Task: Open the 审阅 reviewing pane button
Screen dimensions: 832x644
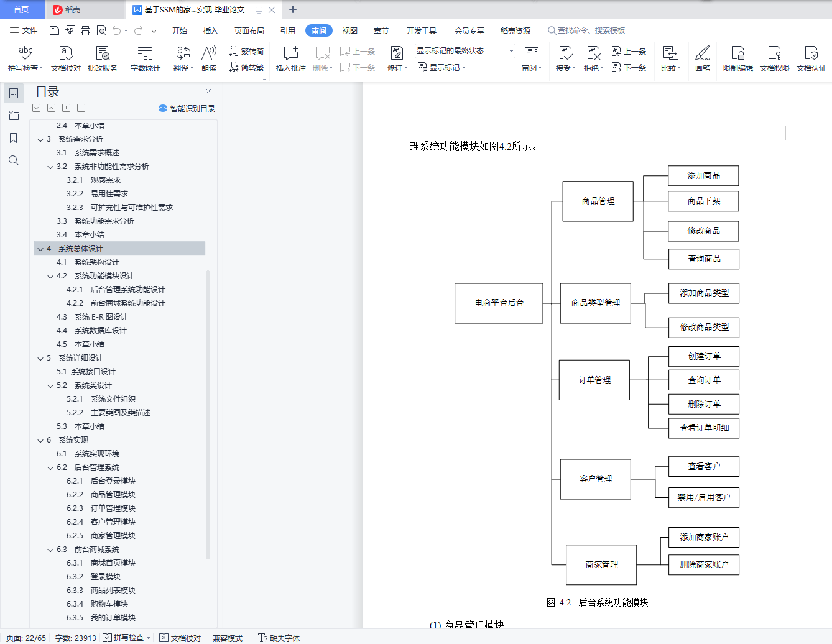Action: click(x=532, y=59)
